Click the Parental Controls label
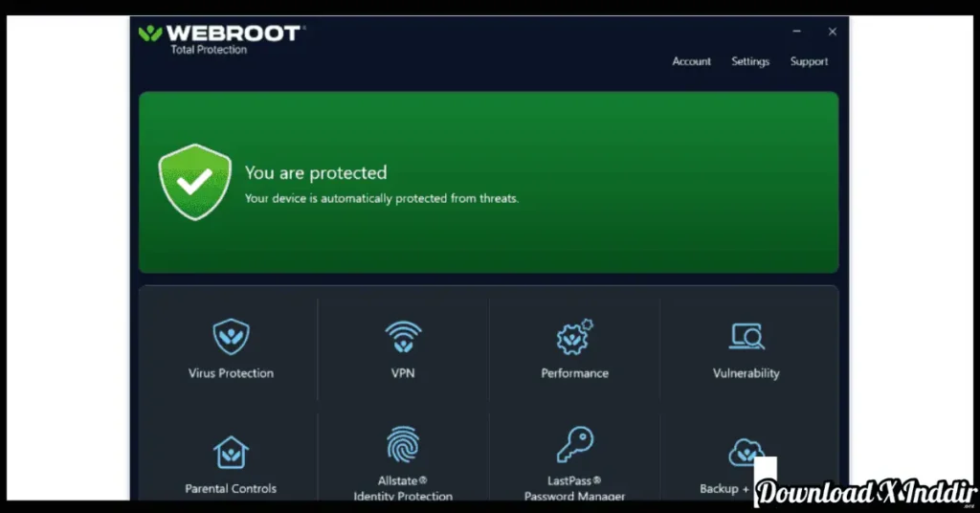980x513 pixels. click(231, 489)
